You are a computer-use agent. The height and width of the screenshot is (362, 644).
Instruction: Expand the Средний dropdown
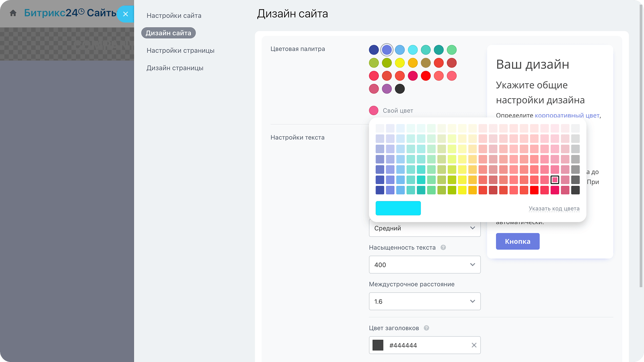point(424,228)
